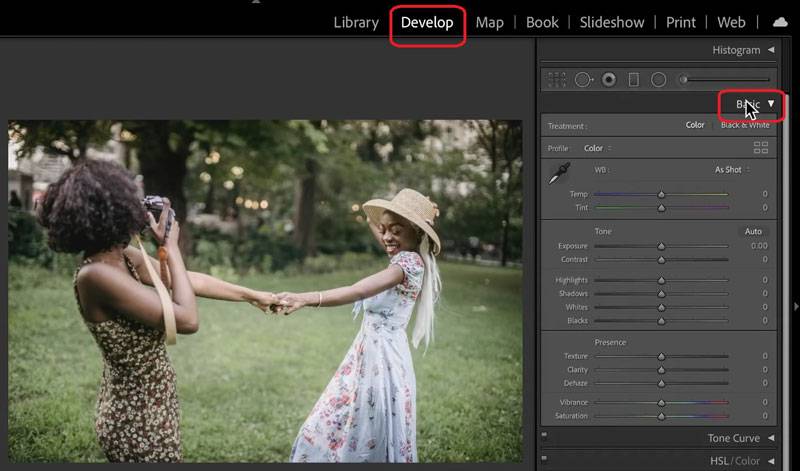This screenshot has height=471, width=800.
Task: Choose Black & White treatment
Action: (745, 125)
